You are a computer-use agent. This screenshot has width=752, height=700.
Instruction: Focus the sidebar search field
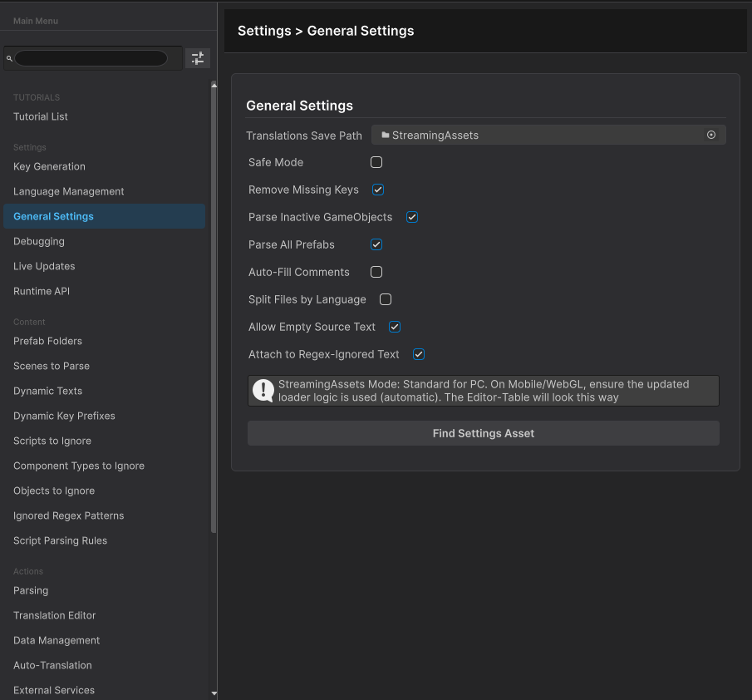click(x=91, y=58)
